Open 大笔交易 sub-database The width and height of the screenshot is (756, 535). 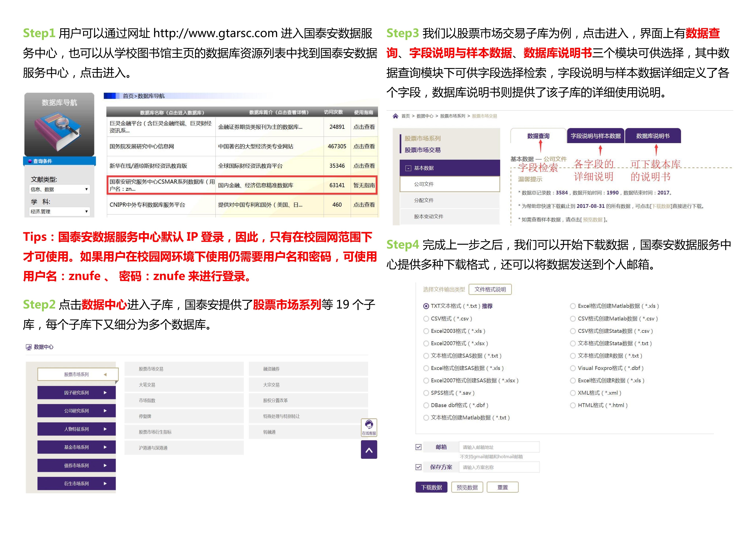(184, 385)
